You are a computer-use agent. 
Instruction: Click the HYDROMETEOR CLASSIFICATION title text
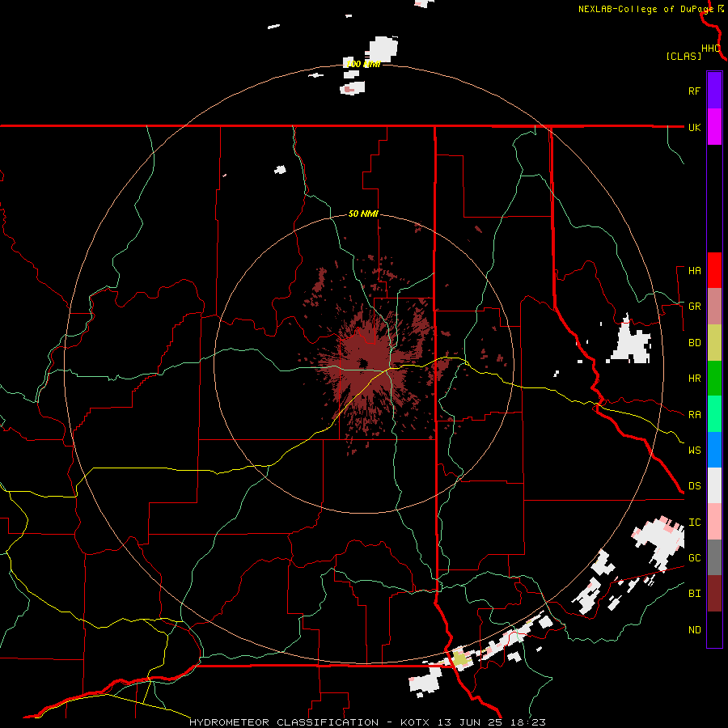pos(284,722)
